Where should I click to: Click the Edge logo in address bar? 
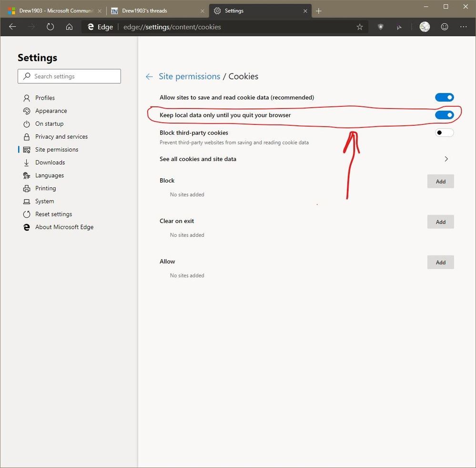91,27
